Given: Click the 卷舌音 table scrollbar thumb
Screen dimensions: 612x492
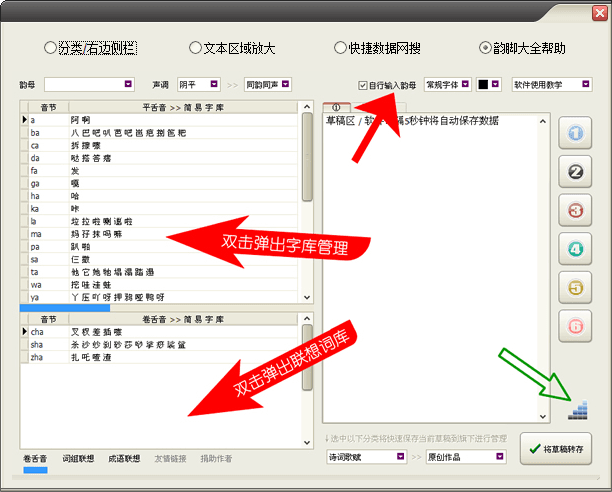Looking at the screenshot, I should pyautogui.click(x=307, y=357).
